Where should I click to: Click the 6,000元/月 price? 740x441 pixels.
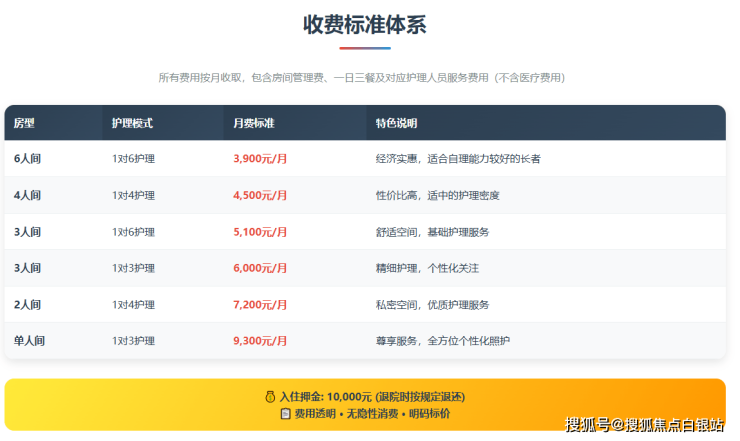(260, 268)
